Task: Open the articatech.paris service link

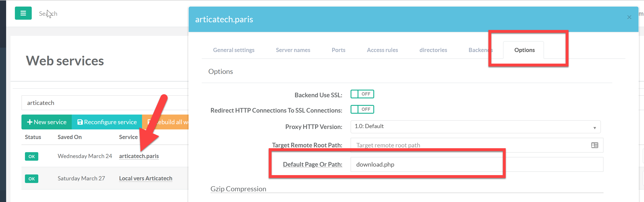Action: click(x=139, y=156)
